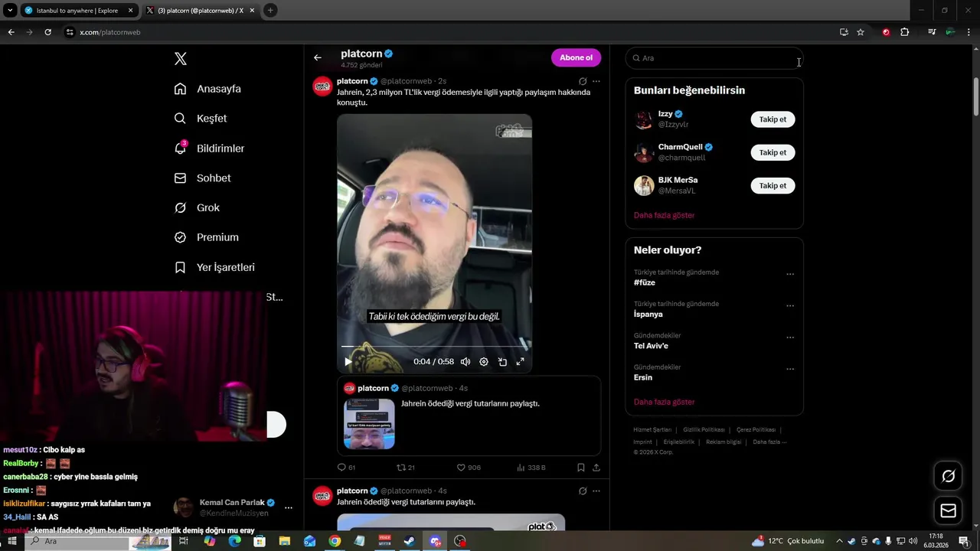This screenshot has width=980, height=551.
Task: Click the picture-in-picture video icon
Action: (502, 362)
